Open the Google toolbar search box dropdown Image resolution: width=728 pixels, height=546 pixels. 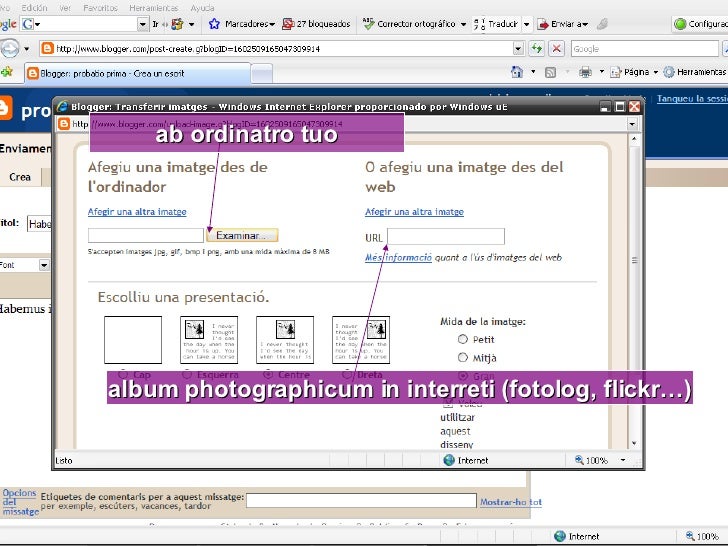pyautogui.click(x=143, y=24)
